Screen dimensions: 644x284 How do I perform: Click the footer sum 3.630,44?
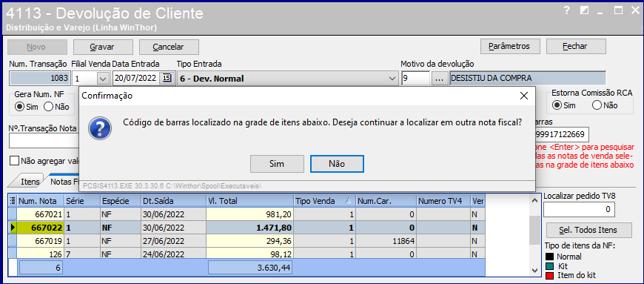click(249, 268)
